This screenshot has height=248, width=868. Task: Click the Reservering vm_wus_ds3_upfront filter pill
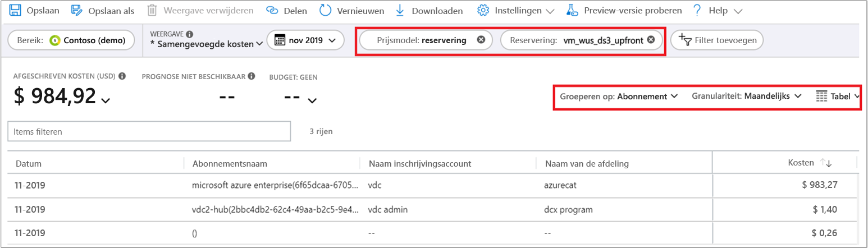click(x=582, y=40)
